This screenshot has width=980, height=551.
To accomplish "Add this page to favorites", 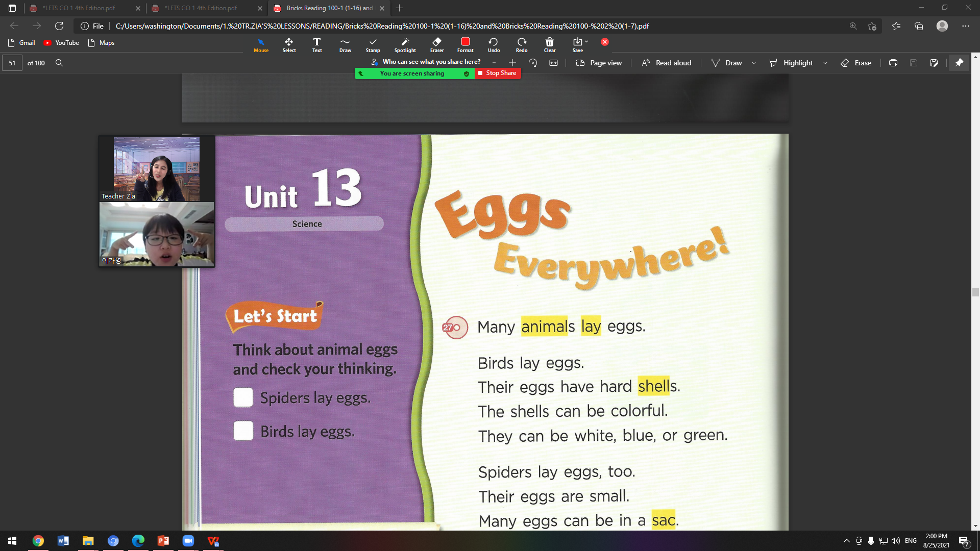I will (872, 26).
